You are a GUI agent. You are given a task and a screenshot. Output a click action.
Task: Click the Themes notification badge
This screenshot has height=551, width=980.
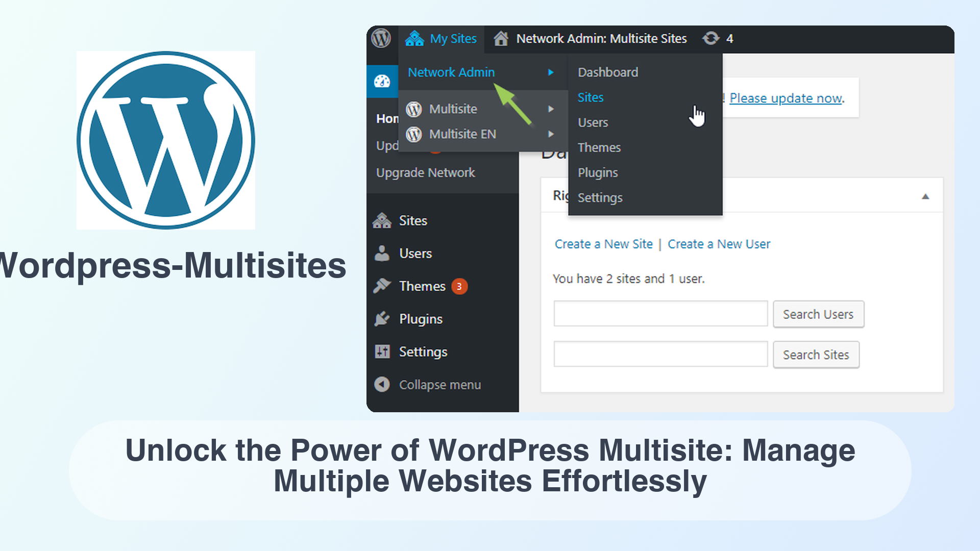point(461,286)
